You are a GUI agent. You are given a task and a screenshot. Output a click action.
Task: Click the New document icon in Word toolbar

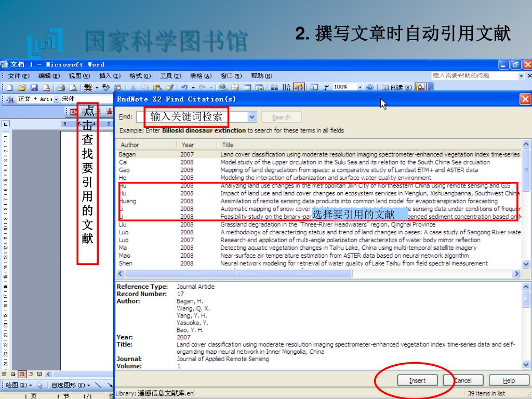pos(9,87)
